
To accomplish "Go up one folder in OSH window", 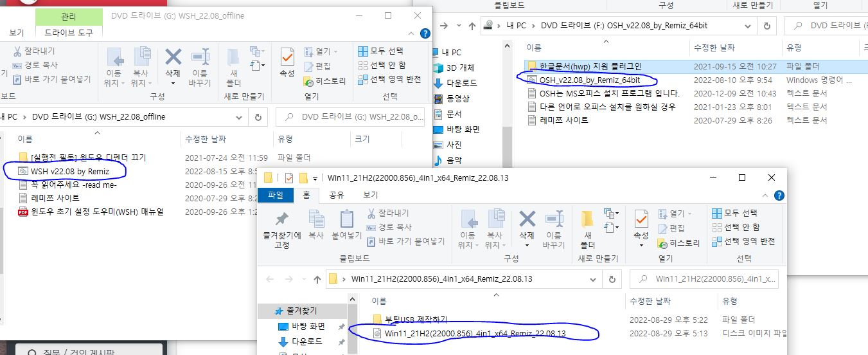I will [x=472, y=26].
